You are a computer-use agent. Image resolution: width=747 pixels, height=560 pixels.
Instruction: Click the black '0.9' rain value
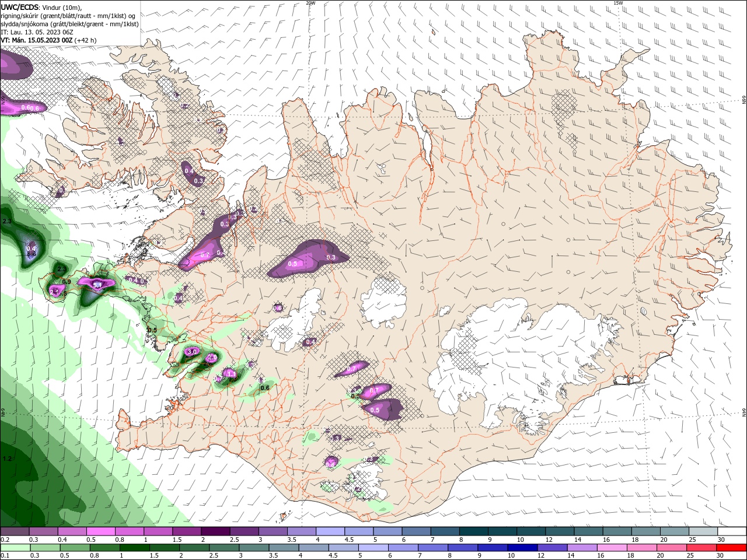[67, 282]
